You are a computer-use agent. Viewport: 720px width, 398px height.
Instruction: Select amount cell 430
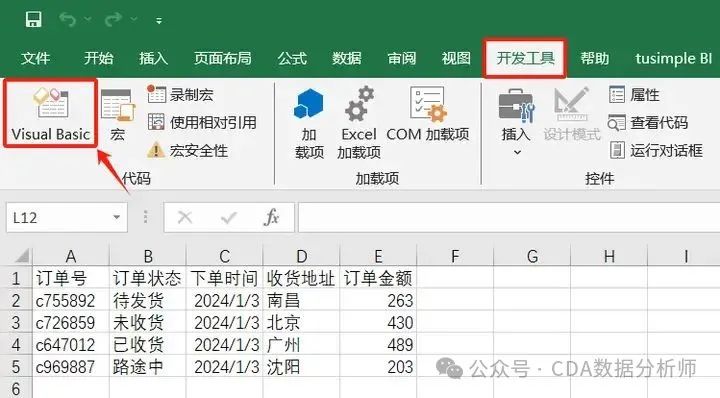(x=378, y=323)
